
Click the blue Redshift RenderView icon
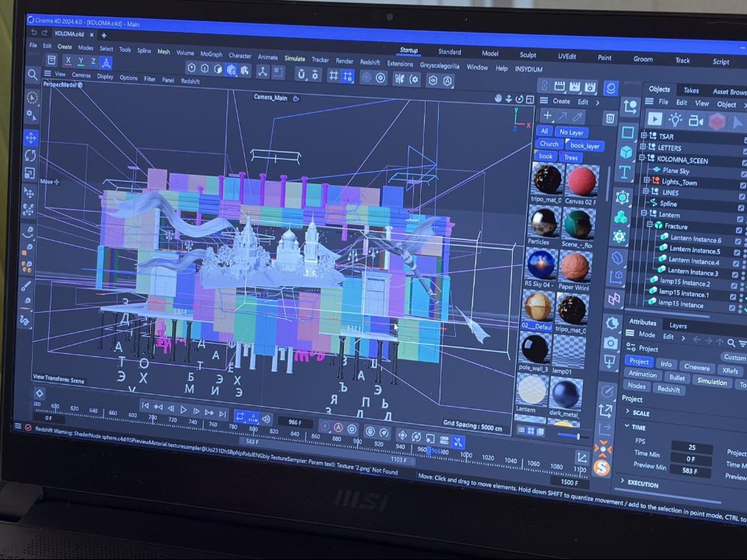[612, 88]
